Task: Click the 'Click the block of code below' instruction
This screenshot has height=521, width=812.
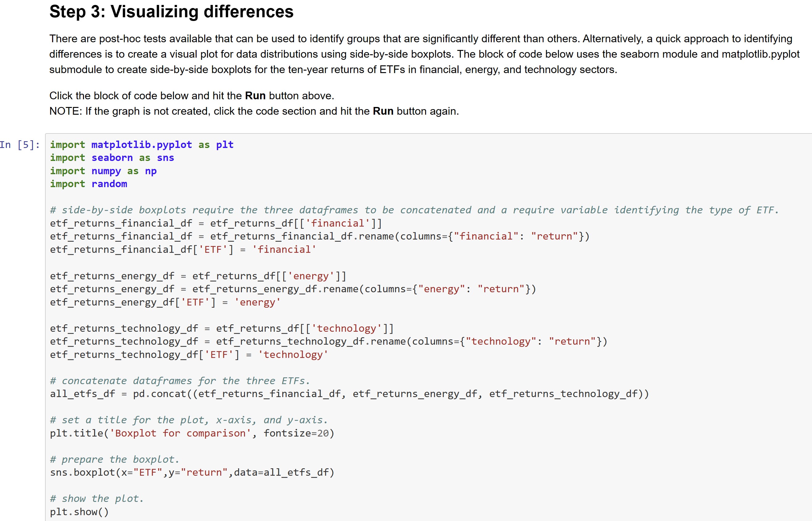Action: 192,96
